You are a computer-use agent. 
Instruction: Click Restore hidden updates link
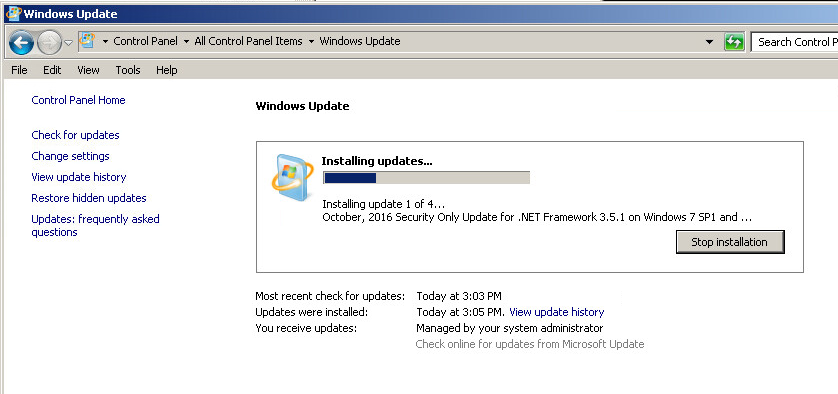pyautogui.click(x=89, y=198)
